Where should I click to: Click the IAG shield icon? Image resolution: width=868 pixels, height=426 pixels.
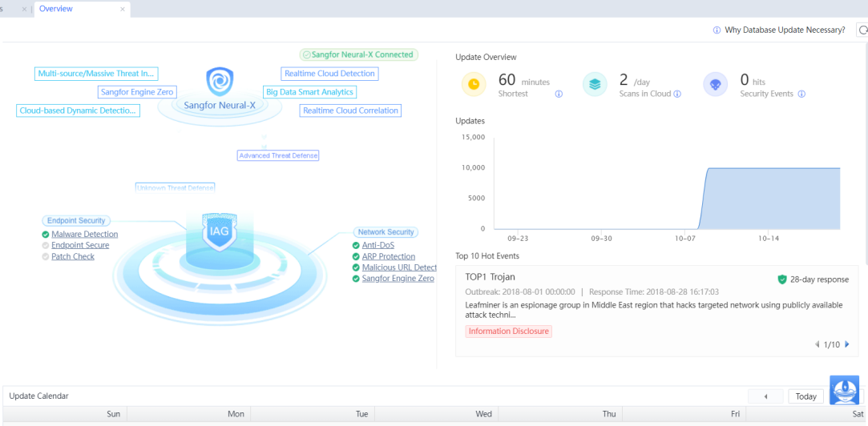click(x=219, y=231)
